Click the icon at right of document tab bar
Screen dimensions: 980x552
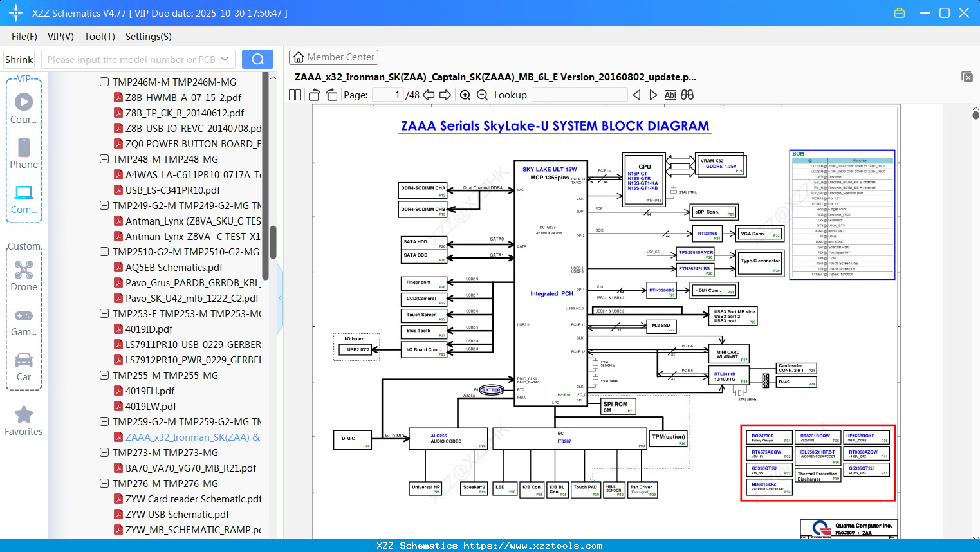[x=967, y=77]
